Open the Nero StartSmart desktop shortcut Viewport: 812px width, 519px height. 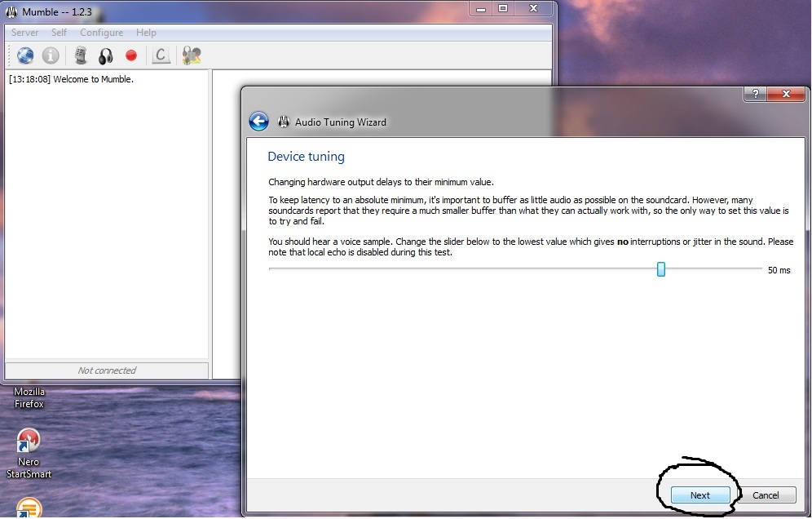click(x=29, y=453)
